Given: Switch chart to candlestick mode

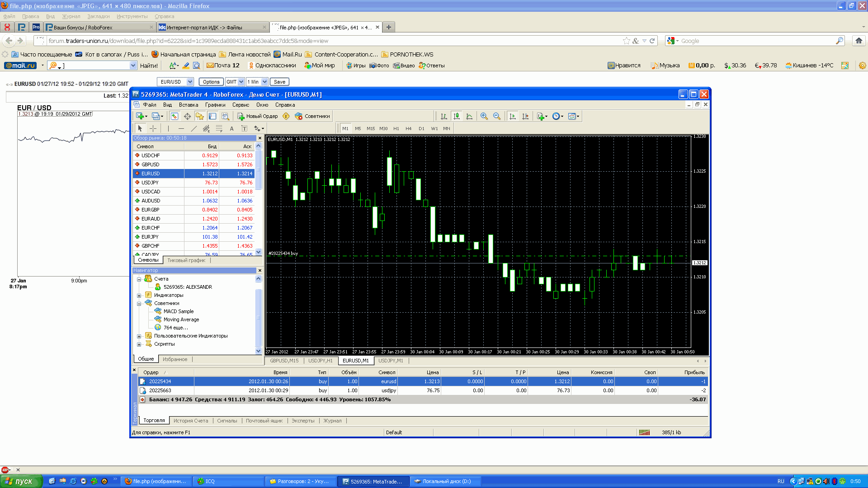Looking at the screenshot, I should (x=457, y=116).
